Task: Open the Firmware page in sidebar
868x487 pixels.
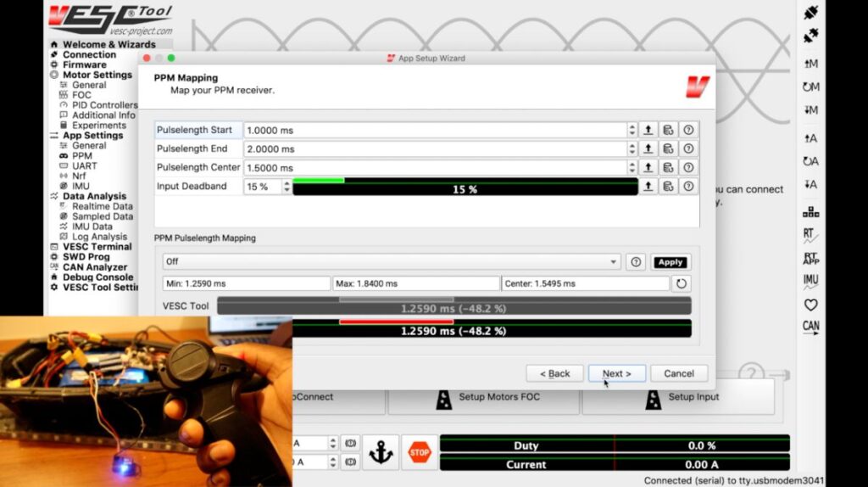Action: coord(84,64)
